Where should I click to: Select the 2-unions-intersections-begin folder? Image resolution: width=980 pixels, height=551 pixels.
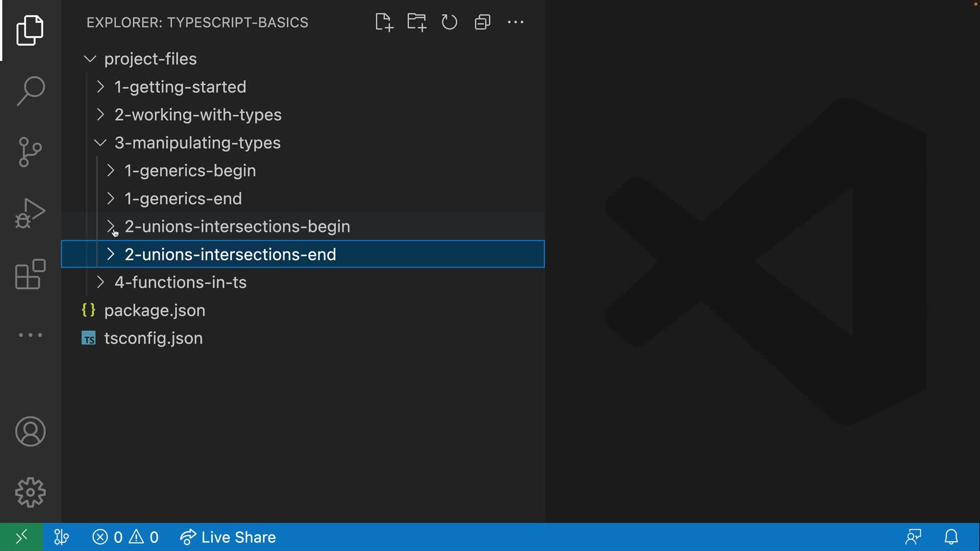coord(237,227)
